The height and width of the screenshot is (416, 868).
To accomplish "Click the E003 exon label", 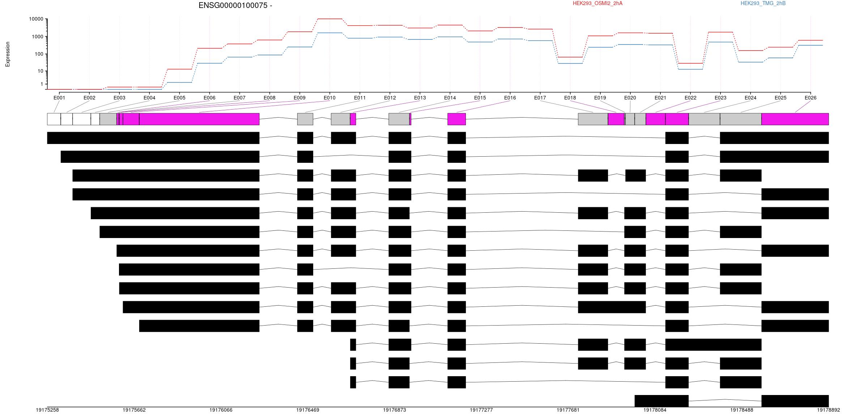I will coord(119,98).
